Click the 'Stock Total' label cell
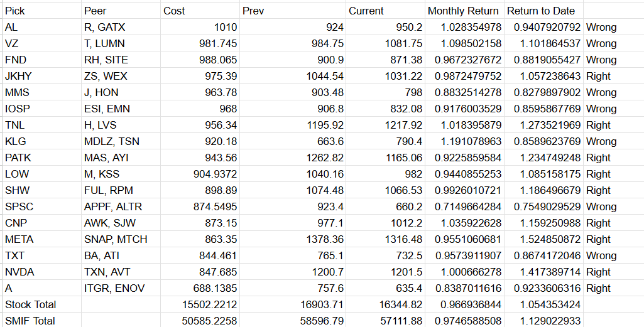This screenshot has height=327, width=644. pos(41,304)
